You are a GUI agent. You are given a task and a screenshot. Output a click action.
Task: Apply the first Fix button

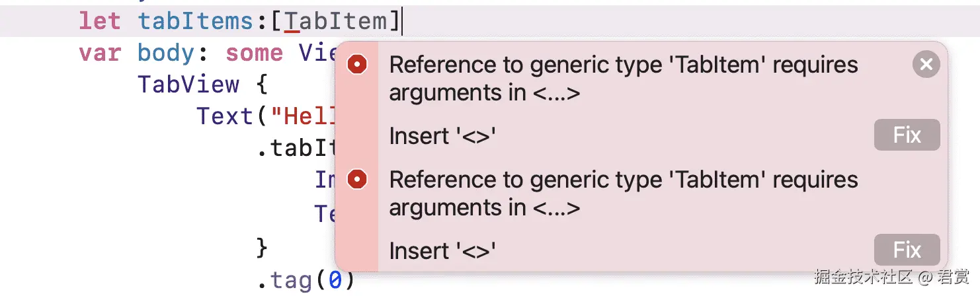click(907, 135)
